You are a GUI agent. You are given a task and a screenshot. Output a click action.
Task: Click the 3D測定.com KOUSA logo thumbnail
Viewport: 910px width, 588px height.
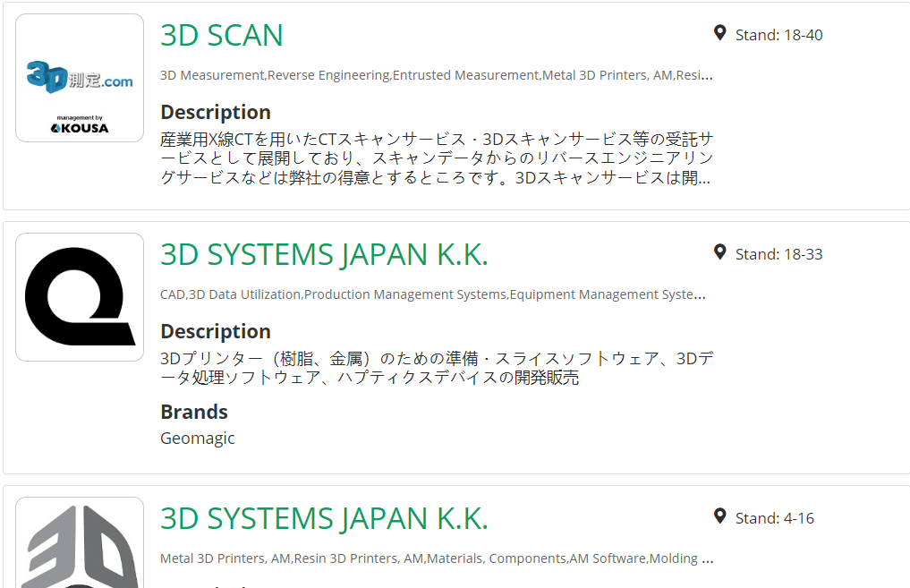click(80, 78)
